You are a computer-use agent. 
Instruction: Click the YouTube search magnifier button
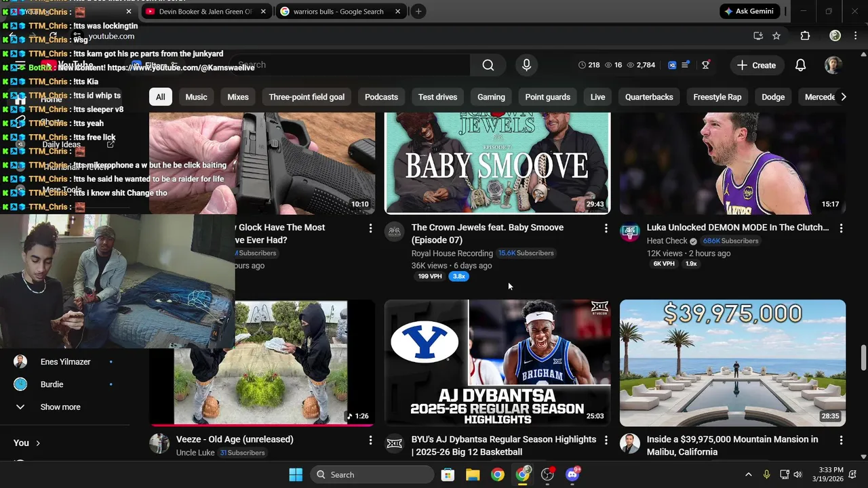tap(488, 65)
